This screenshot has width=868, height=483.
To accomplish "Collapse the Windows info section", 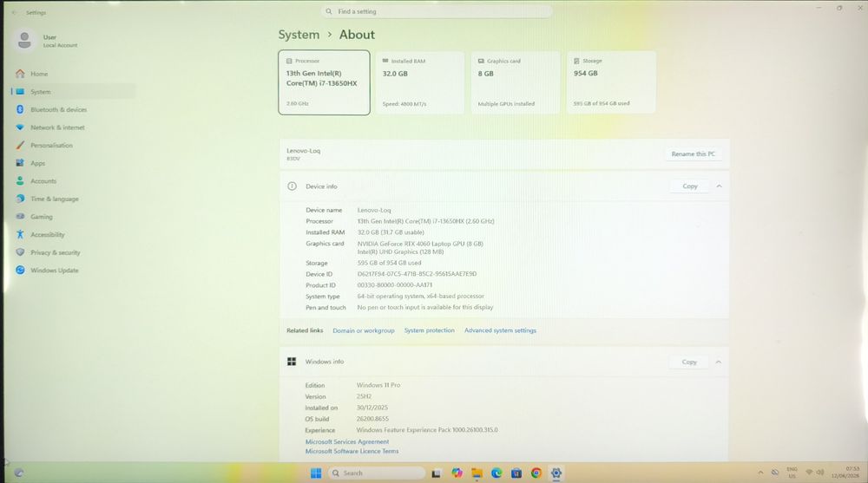I will pyautogui.click(x=718, y=362).
